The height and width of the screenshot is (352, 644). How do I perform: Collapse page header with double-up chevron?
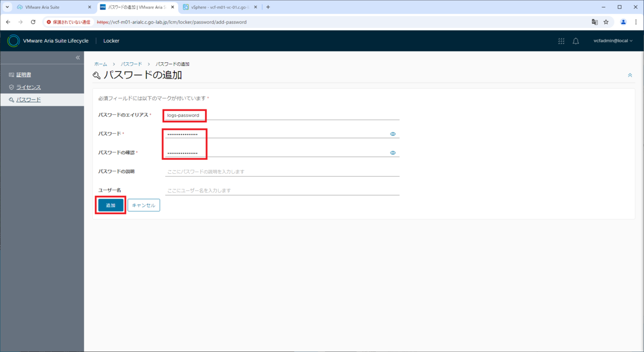630,75
